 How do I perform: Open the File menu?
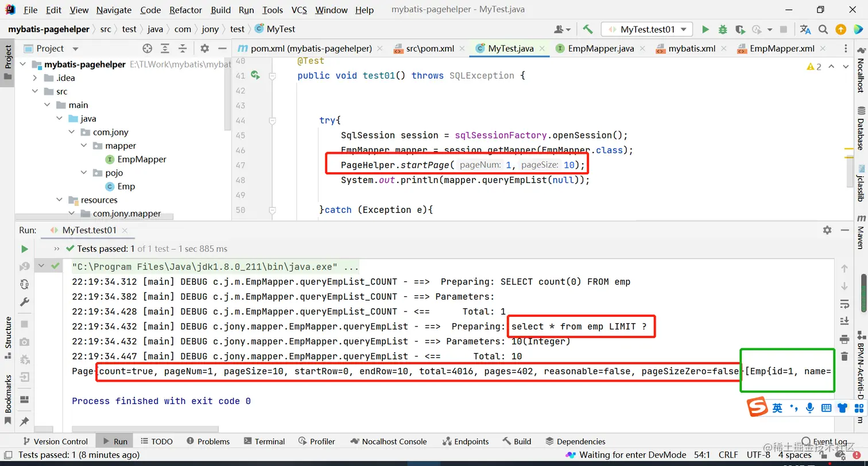coord(30,10)
